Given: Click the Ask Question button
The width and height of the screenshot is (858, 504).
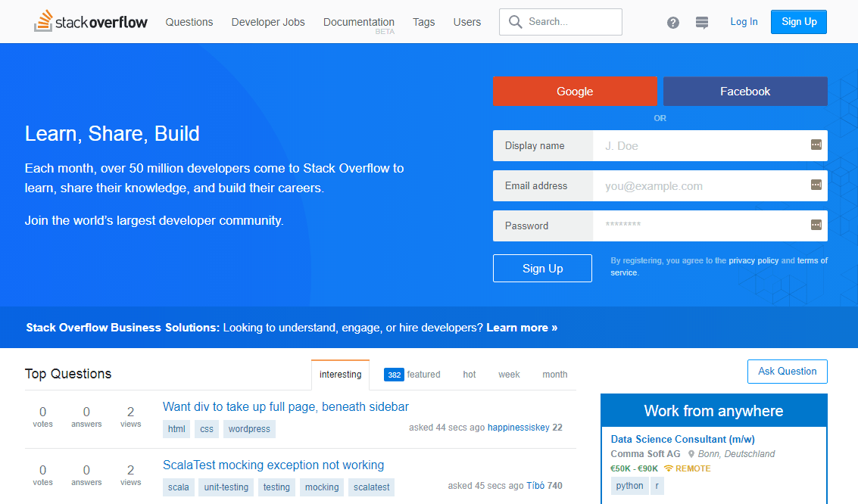Looking at the screenshot, I should tap(788, 372).
